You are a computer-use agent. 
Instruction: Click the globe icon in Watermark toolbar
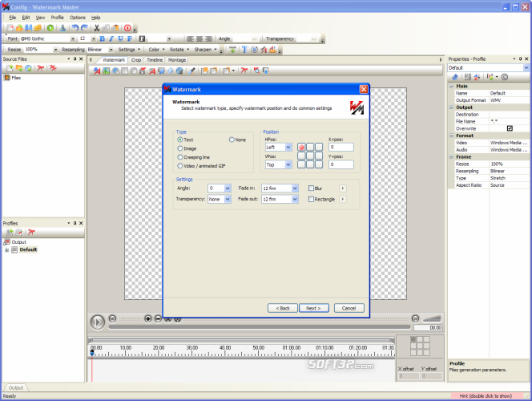pyautogui.click(x=179, y=71)
